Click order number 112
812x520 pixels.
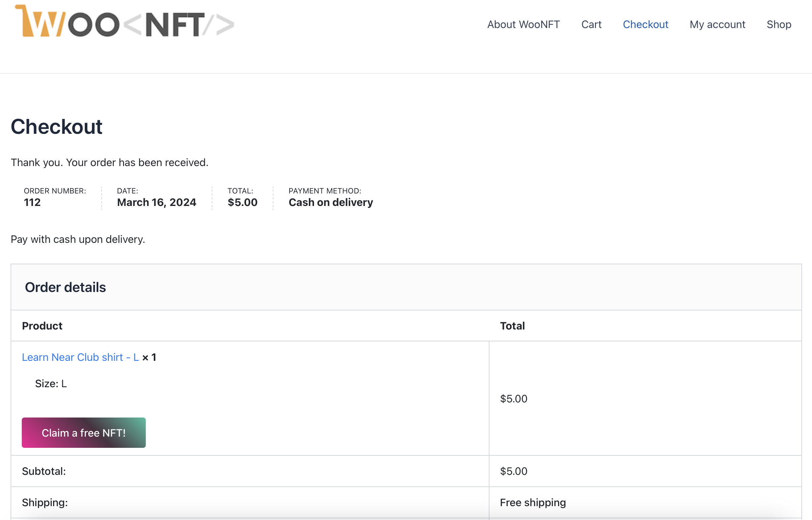(x=32, y=202)
